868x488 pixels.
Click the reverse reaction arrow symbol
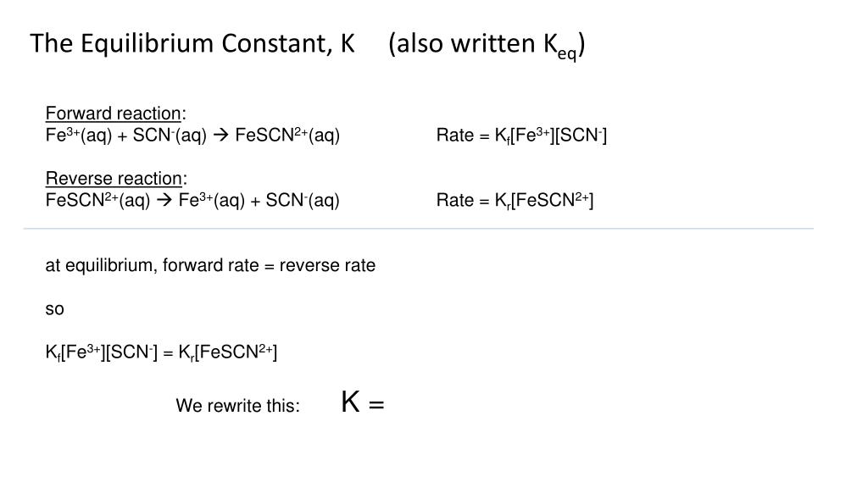(x=164, y=200)
